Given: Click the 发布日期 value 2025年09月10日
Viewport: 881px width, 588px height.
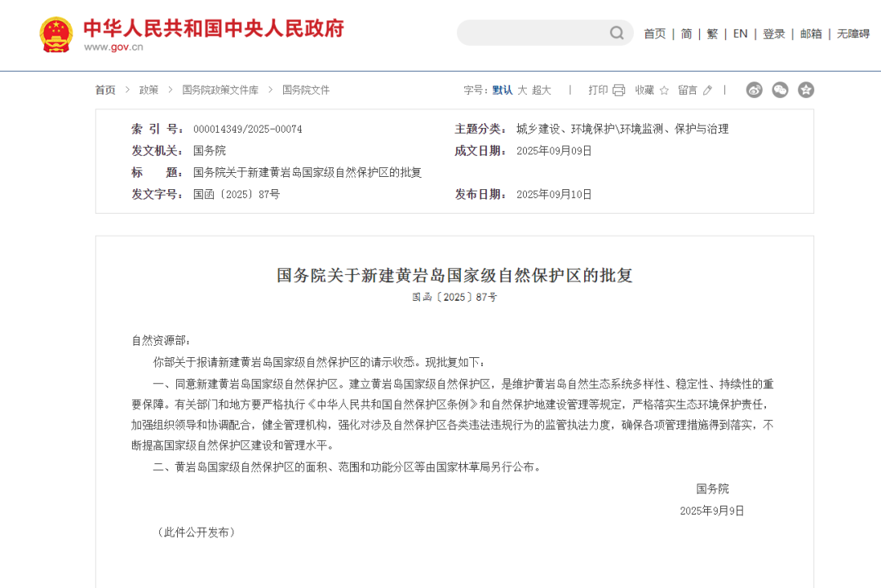Looking at the screenshot, I should [x=554, y=194].
